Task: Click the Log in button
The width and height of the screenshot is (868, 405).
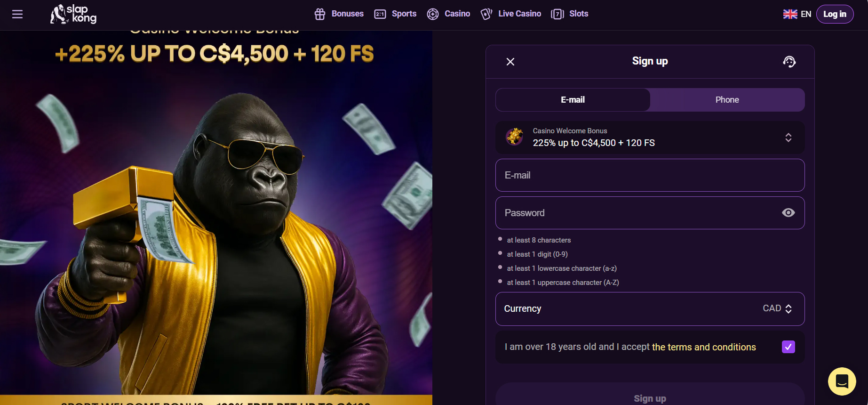Action: click(835, 14)
